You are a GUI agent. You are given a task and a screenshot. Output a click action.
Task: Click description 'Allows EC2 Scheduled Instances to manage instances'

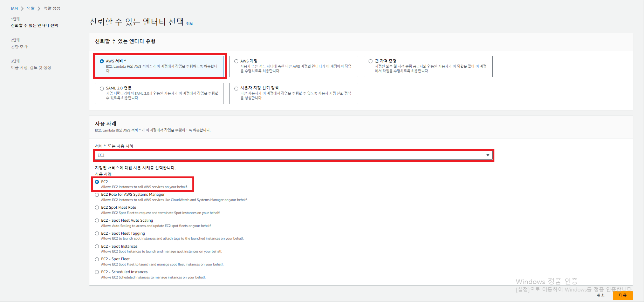(x=153, y=277)
